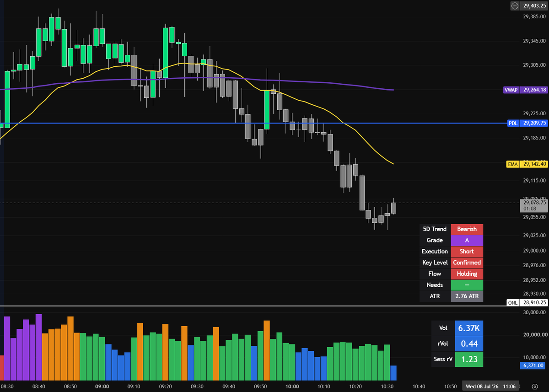Click the 29,345.00 price axis label
This screenshot has width=549, height=392.
(x=534, y=41)
